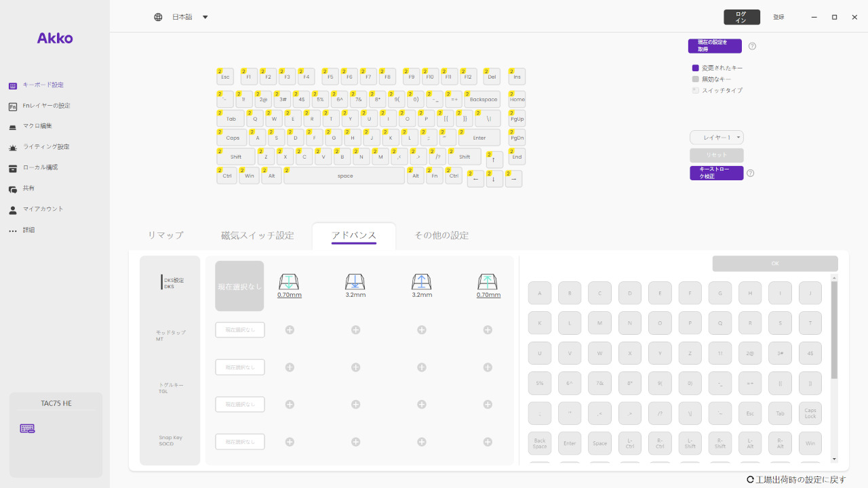Click the TAC75 HE keyboard device icon
Screen dimensions: 868x488
(x=27, y=428)
